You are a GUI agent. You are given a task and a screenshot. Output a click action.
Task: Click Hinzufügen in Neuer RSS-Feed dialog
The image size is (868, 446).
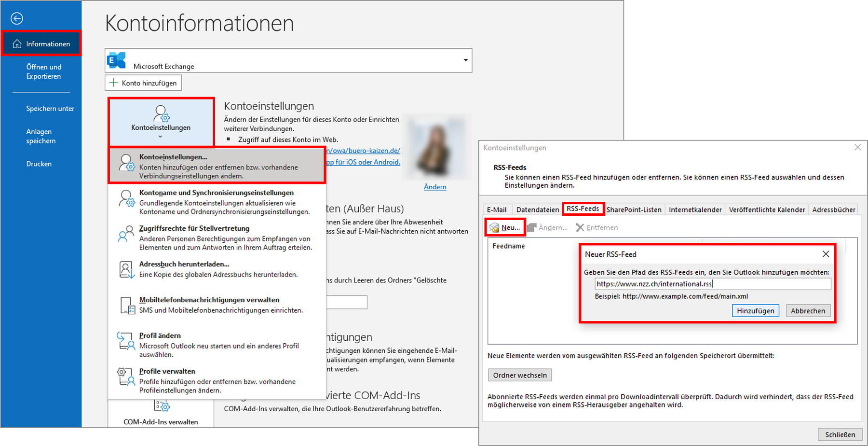point(755,311)
